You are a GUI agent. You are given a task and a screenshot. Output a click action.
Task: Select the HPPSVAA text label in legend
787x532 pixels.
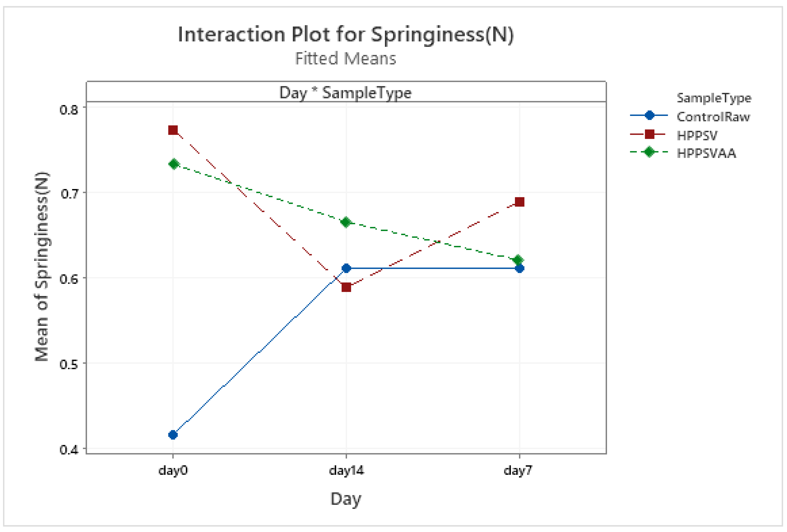pos(706,153)
